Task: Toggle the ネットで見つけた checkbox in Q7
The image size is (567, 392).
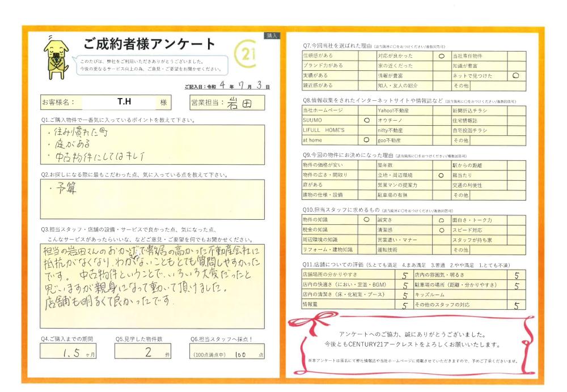Action: click(x=515, y=75)
